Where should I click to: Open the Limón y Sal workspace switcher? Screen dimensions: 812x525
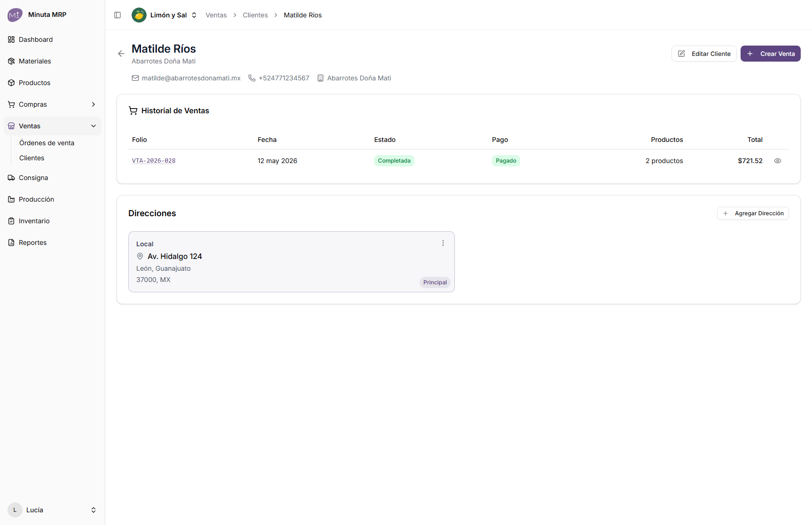164,15
